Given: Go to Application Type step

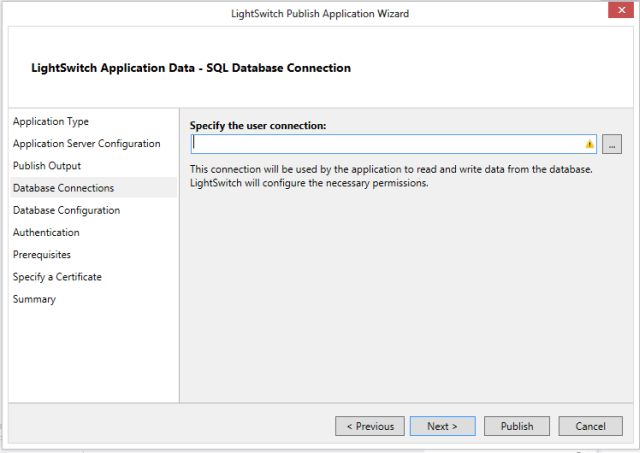Looking at the screenshot, I should (50, 121).
